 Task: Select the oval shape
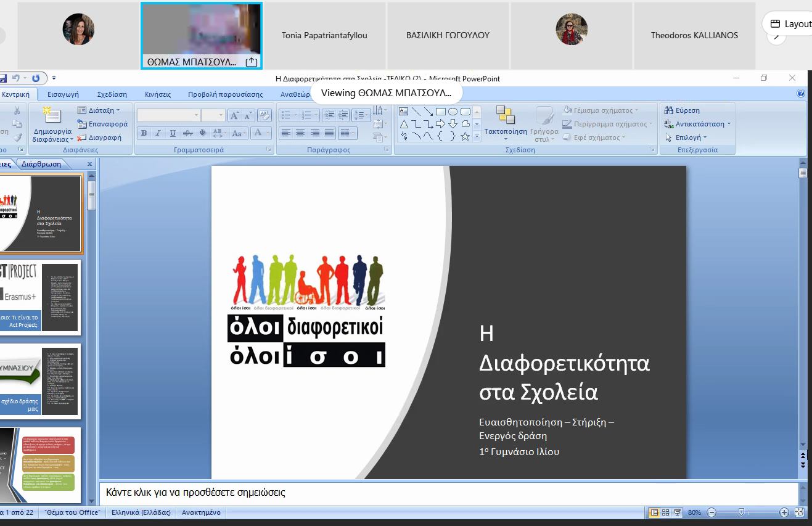pyautogui.click(x=453, y=112)
